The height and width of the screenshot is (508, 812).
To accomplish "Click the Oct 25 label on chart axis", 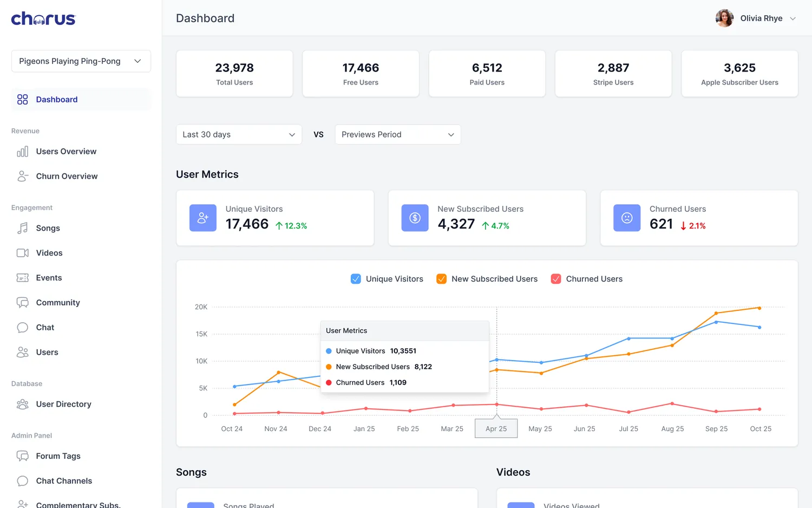I will click(761, 428).
